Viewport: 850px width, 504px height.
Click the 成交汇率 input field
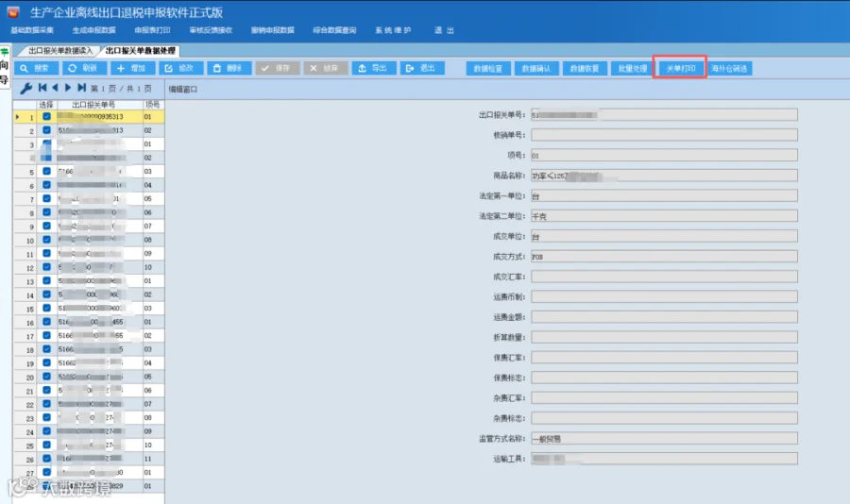(664, 277)
